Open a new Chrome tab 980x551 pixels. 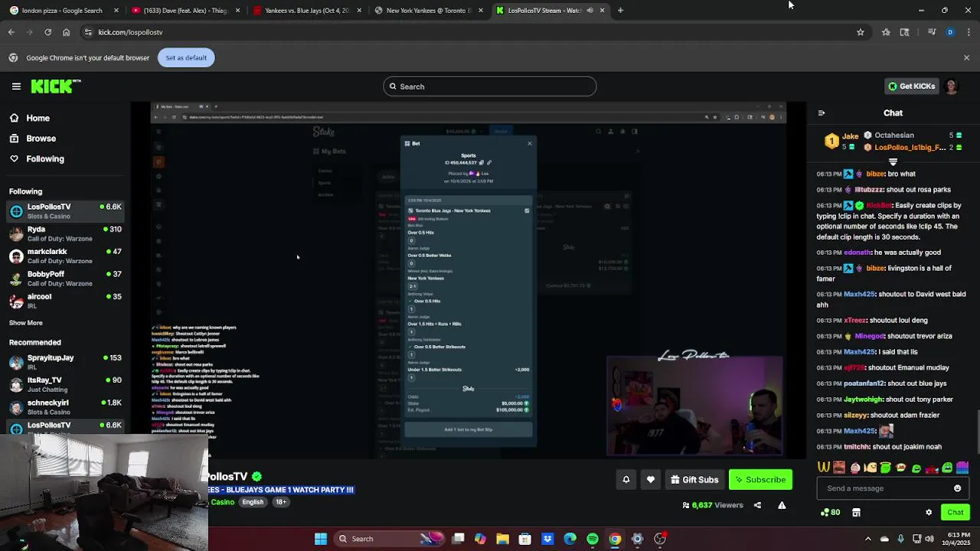click(x=620, y=11)
